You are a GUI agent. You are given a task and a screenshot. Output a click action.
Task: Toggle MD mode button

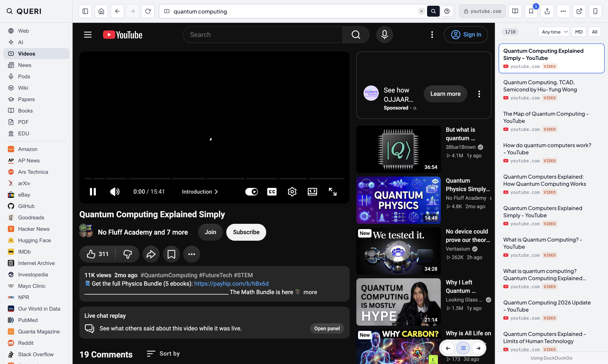[579, 32]
